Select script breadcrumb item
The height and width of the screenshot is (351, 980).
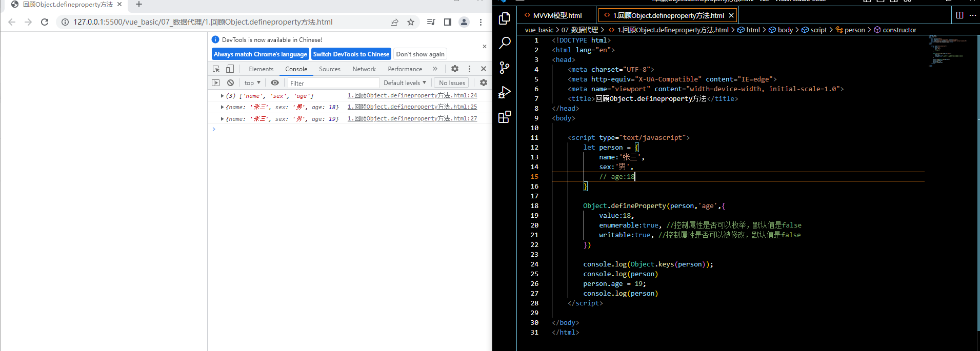[x=814, y=30]
